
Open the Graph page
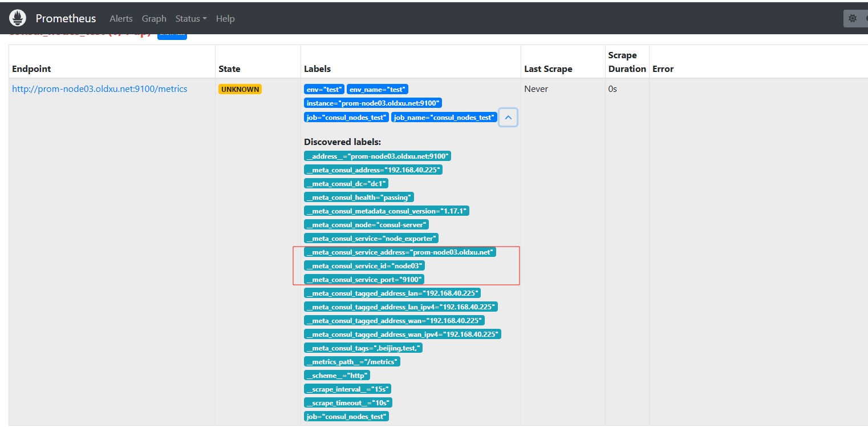(154, 18)
